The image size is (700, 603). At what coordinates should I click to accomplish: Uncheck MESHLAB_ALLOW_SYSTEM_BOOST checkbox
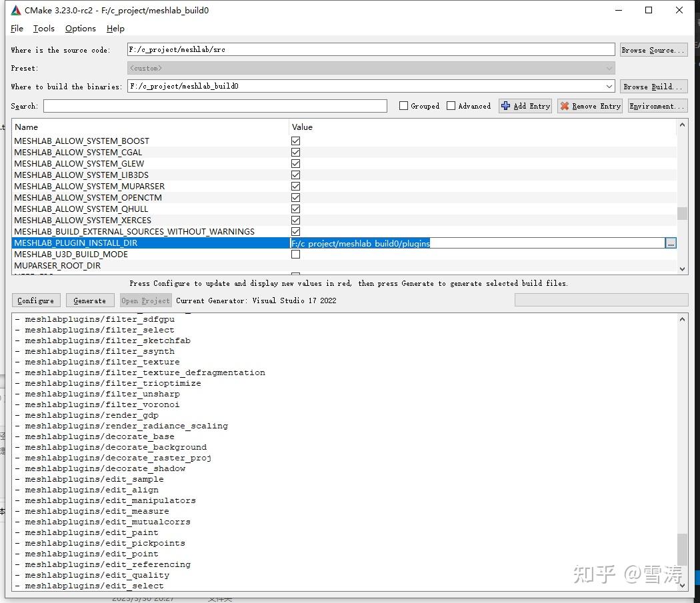[x=295, y=141]
